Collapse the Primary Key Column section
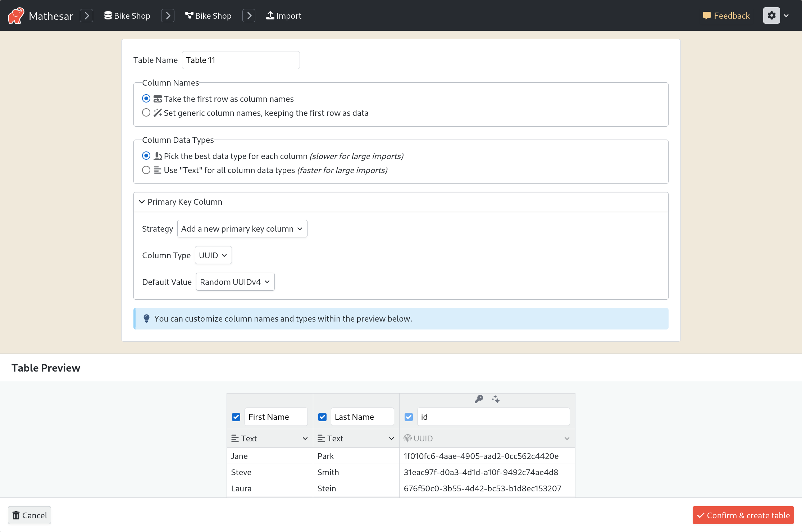This screenshot has height=532, width=802. click(x=142, y=201)
